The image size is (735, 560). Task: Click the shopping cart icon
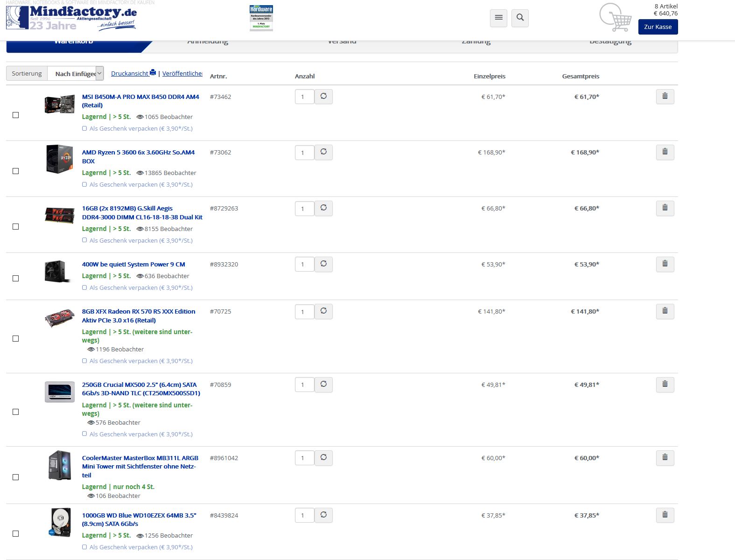pos(616,18)
